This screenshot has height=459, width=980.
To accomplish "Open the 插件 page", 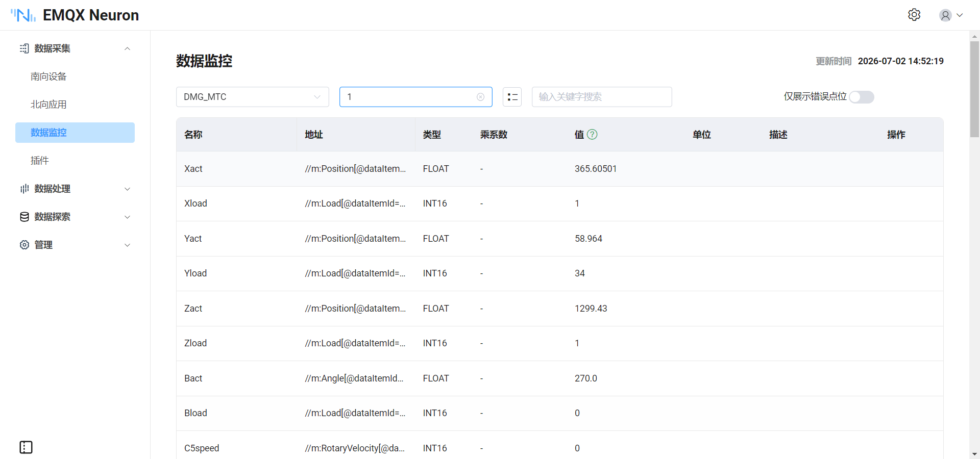I will [x=40, y=161].
